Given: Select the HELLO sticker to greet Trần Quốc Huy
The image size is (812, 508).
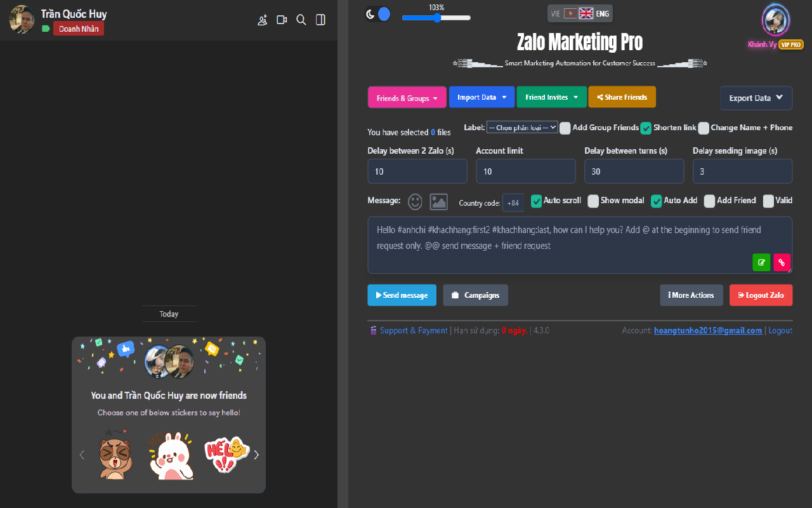Looking at the screenshot, I should 225,455.
